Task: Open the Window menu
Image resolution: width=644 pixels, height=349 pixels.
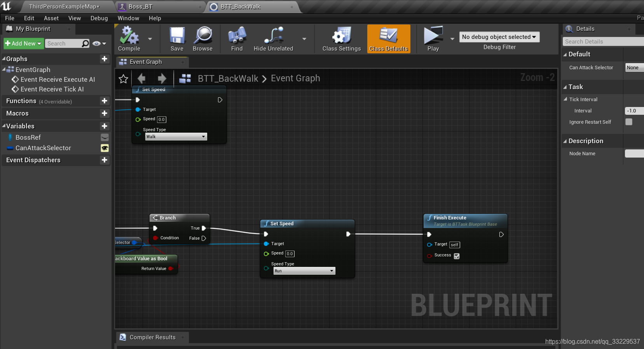Action: 128,18
